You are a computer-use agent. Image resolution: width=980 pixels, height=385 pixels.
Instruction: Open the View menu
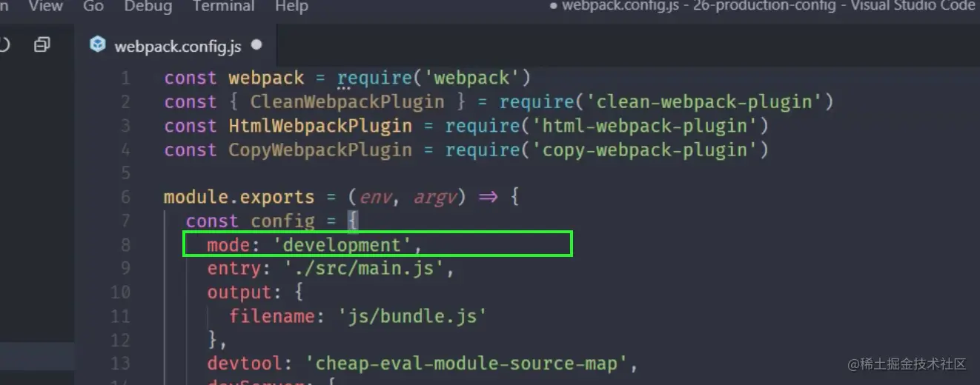coord(45,6)
